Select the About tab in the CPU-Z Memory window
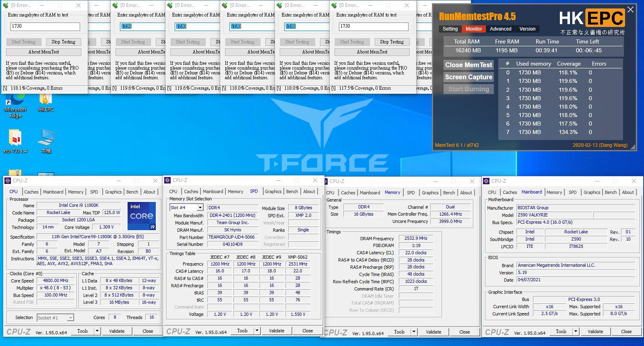This screenshot has width=644, height=346. pos(466,193)
